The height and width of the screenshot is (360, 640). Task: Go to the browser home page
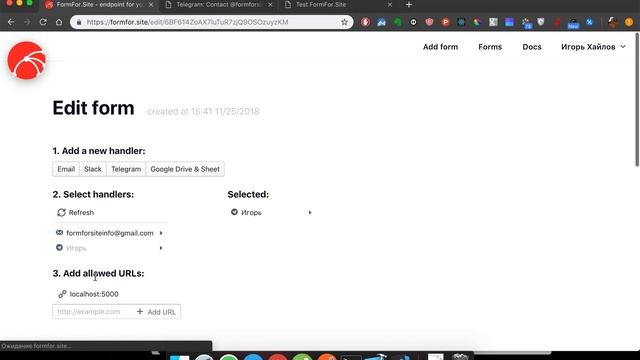59,22
